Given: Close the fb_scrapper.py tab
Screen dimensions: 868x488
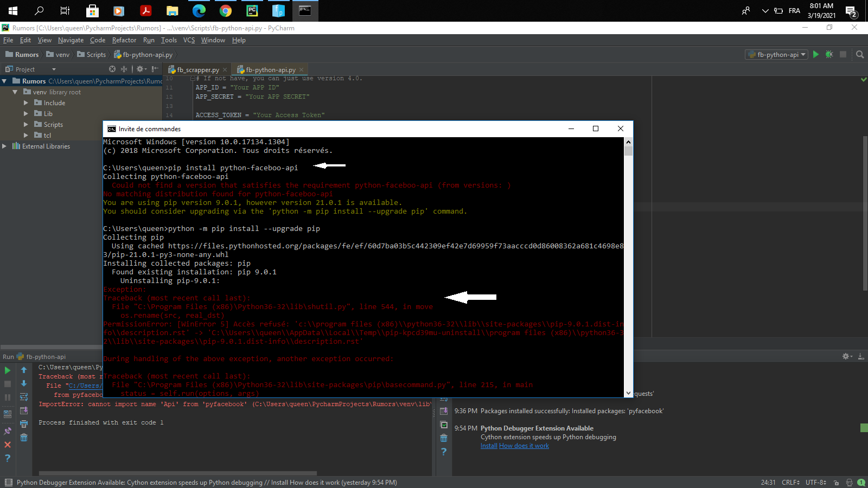Looking at the screenshot, I should (x=225, y=69).
